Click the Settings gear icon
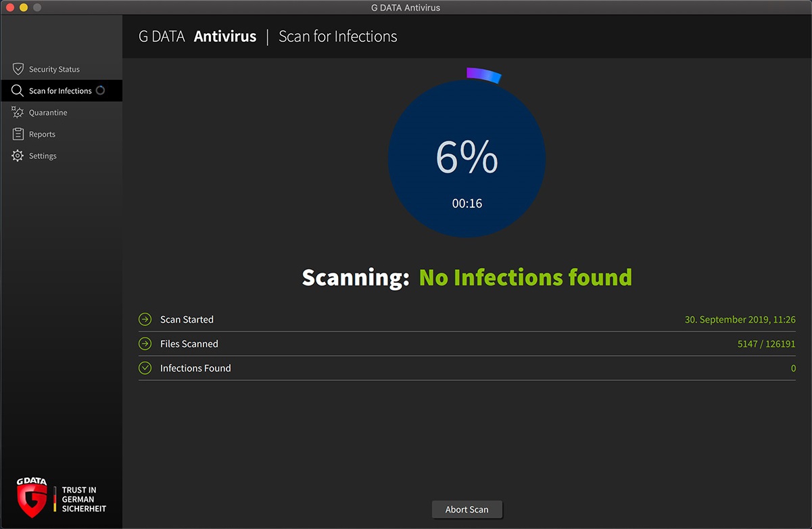 18,156
